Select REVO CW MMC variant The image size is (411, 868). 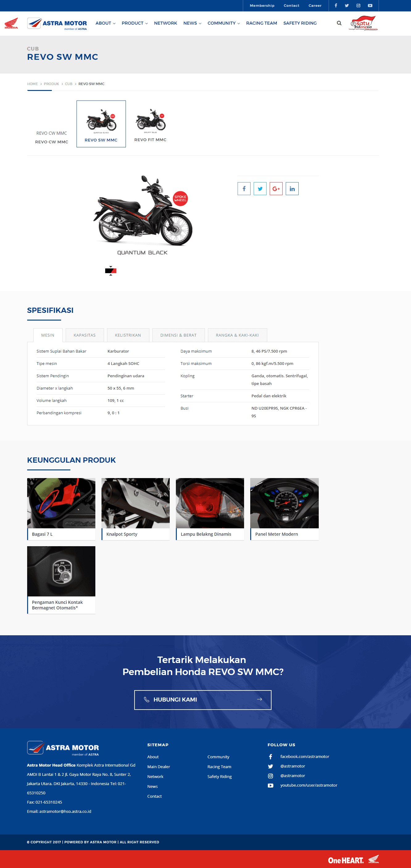pos(52,137)
